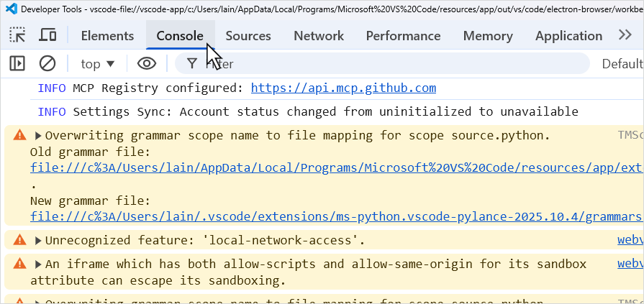Open the top JavaScript context dropdown
The width and height of the screenshot is (644, 304).
(x=98, y=64)
